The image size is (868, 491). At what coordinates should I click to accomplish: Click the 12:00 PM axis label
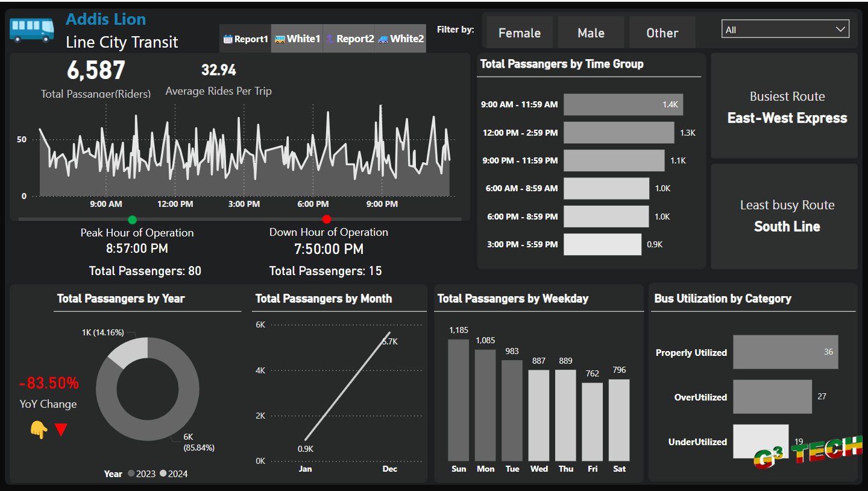(x=175, y=204)
